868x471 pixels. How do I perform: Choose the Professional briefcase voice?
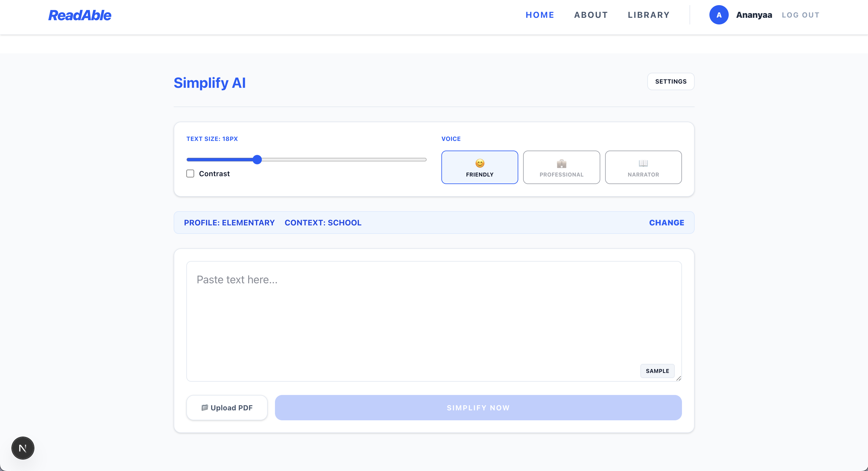(x=561, y=167)
